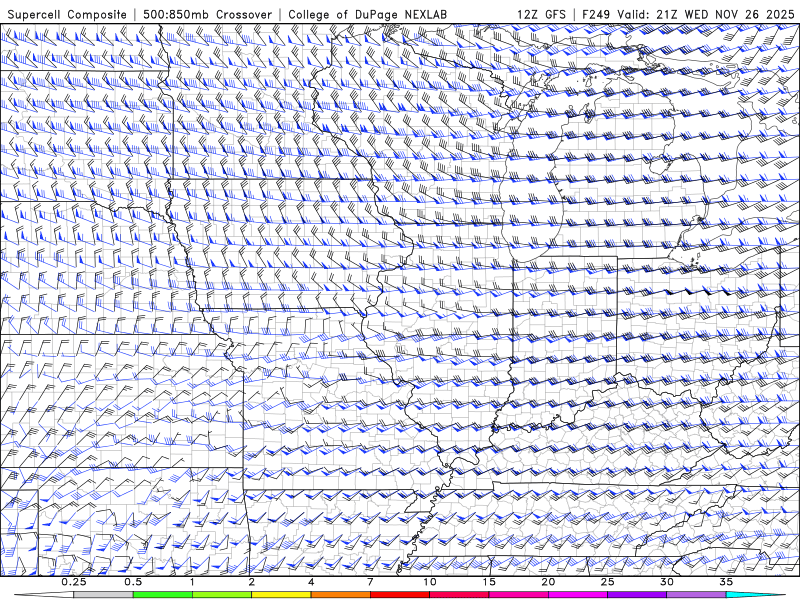Select the crimson swatch between 10 and 15
The width and height of the screenshot is (800, 600).
pyautogui.click(x=459, y=595)
